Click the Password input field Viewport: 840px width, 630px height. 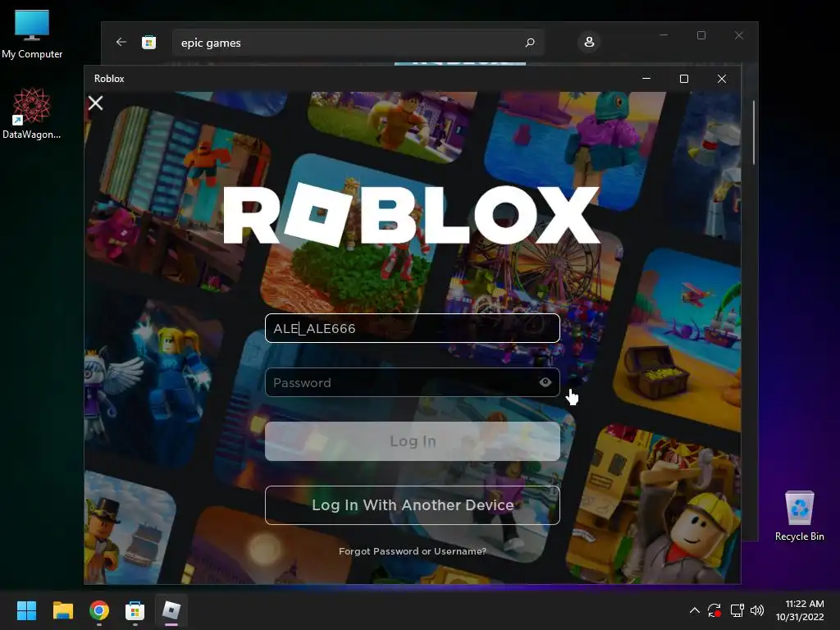(413, 382)
